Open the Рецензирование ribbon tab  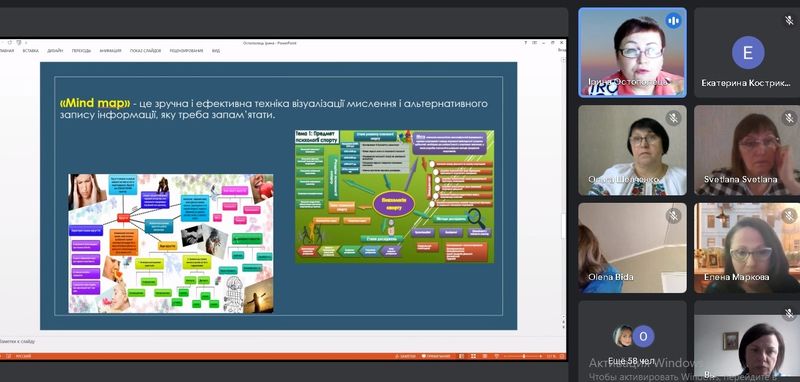point(186,51)
